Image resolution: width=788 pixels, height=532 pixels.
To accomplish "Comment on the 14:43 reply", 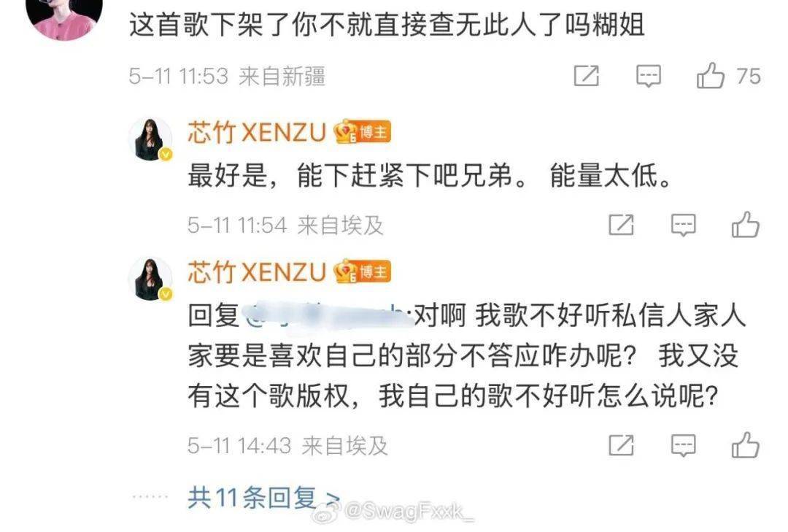I will [684, 445].
